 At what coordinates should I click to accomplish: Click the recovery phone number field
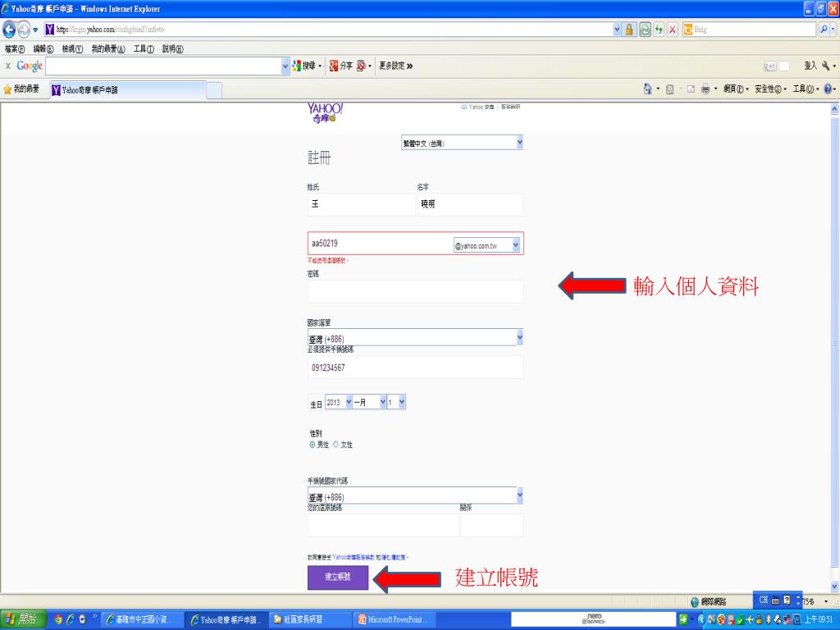click(x=383, y=525)
